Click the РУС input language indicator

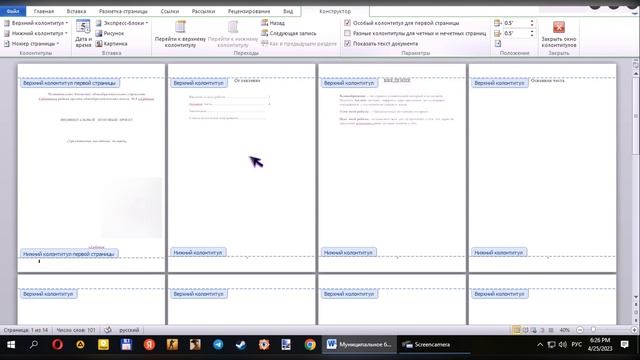[576, 345]
